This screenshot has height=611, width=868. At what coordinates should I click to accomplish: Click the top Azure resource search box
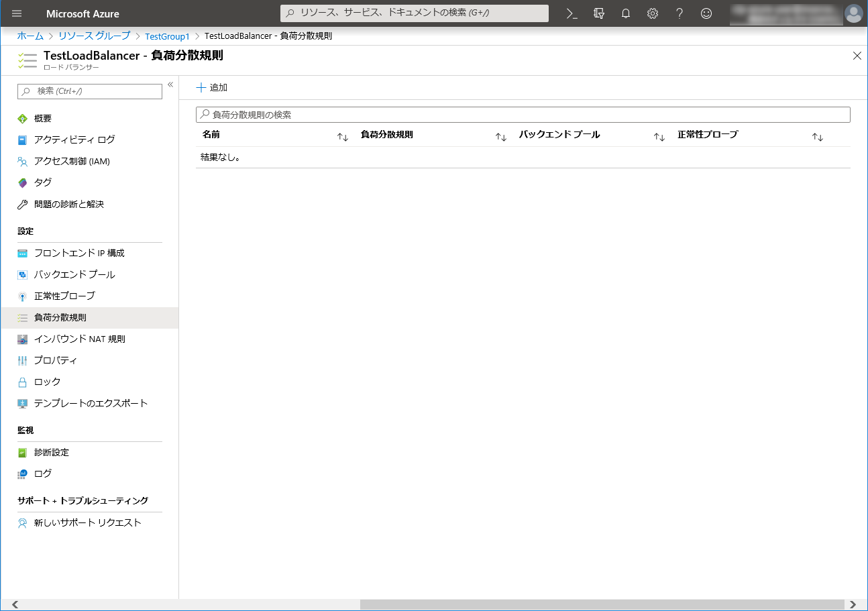[414, 13]
